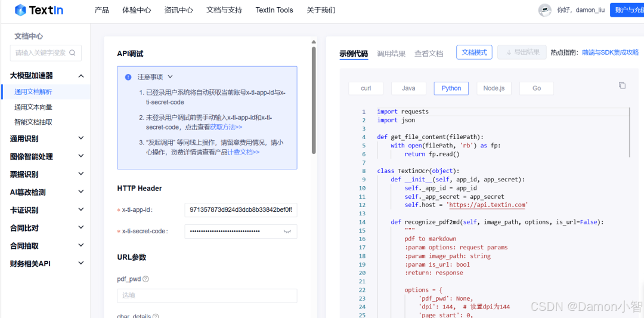
Task: Expand the 票据识别 section
Action: (x=81, y=174)
